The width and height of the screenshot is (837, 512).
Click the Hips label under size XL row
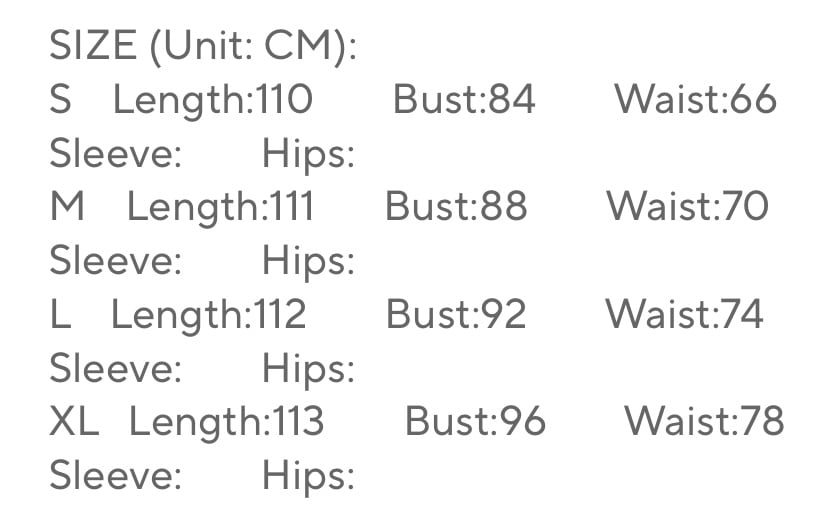pos(308,477)
